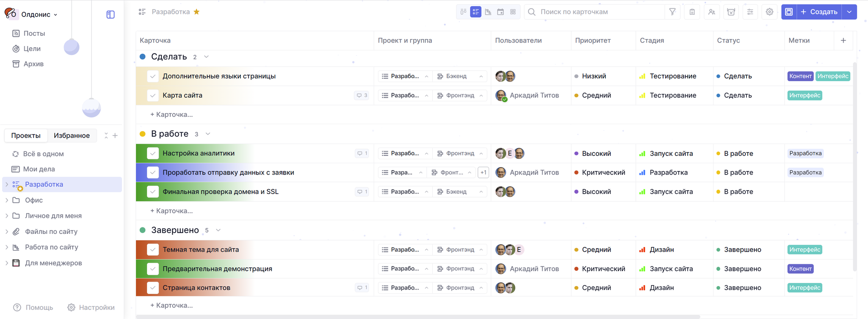This screenshot has height=319, width=868.
Task: Open the users icon in top toolbar
Action: tap(712, 12)
